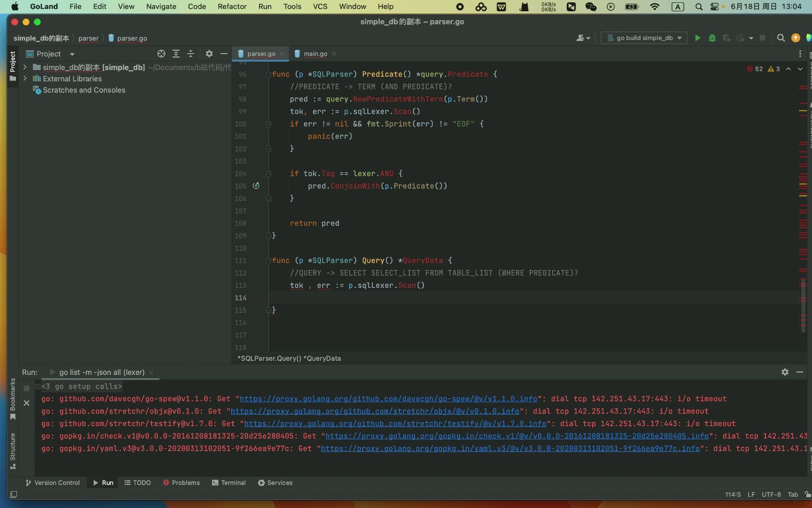The image size is (812, 508).
Task: Open Terminal tool window
Action: (x=229, y=483)
